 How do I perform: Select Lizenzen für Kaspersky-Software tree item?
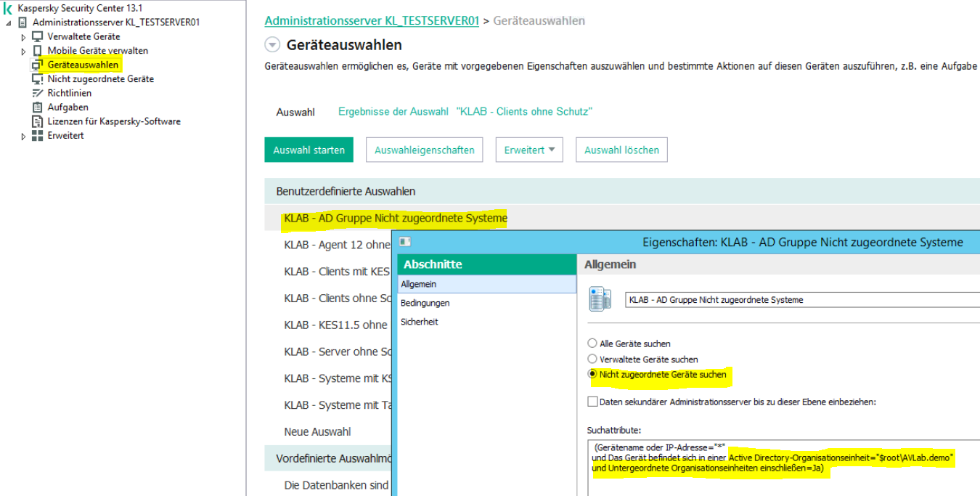point(114,121)
